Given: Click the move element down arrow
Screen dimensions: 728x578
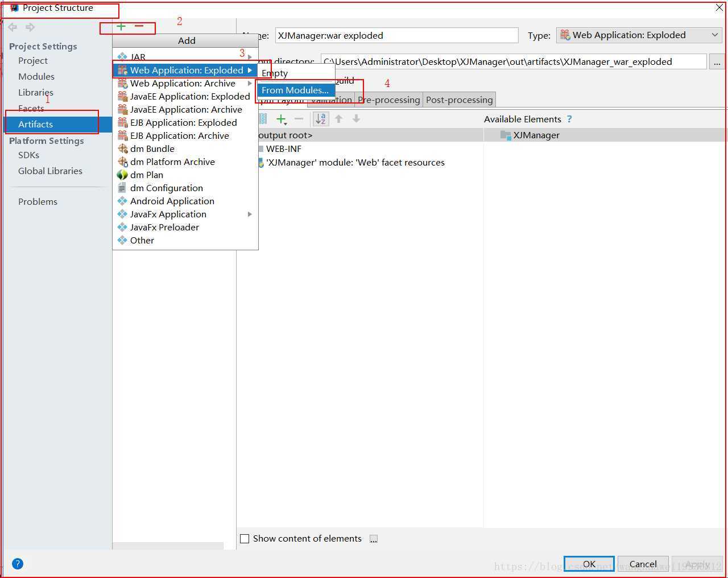Looking at the screenshot, I should coord(356,119).
